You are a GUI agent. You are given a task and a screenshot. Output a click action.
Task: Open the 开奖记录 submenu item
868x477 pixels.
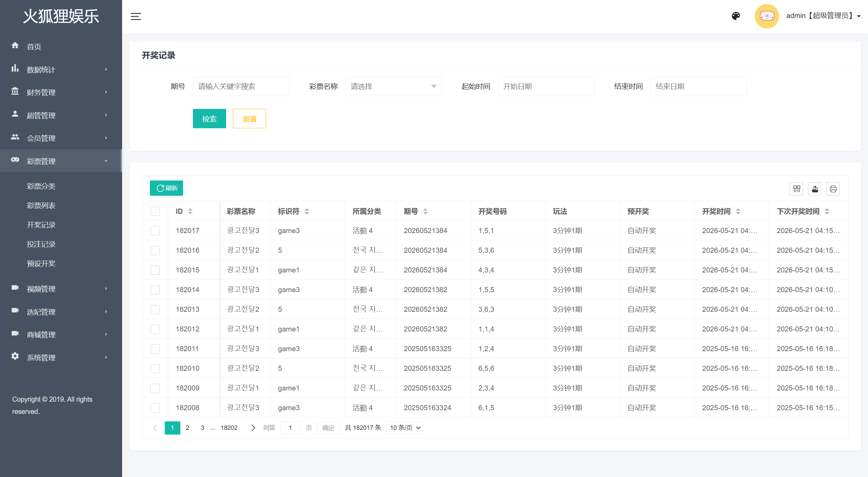pyautogui.click(x=41, y=225)
